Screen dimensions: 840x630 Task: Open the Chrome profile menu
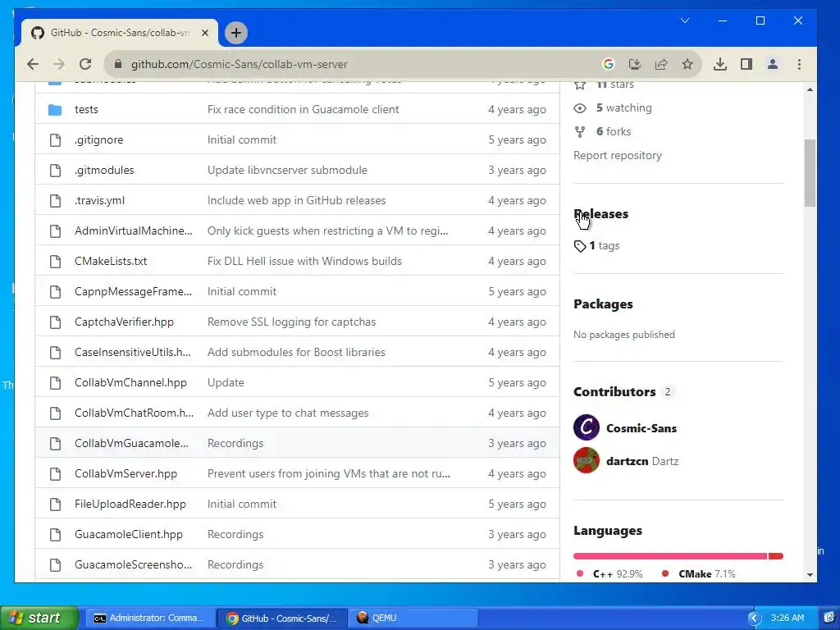click(x=773, y=64)
